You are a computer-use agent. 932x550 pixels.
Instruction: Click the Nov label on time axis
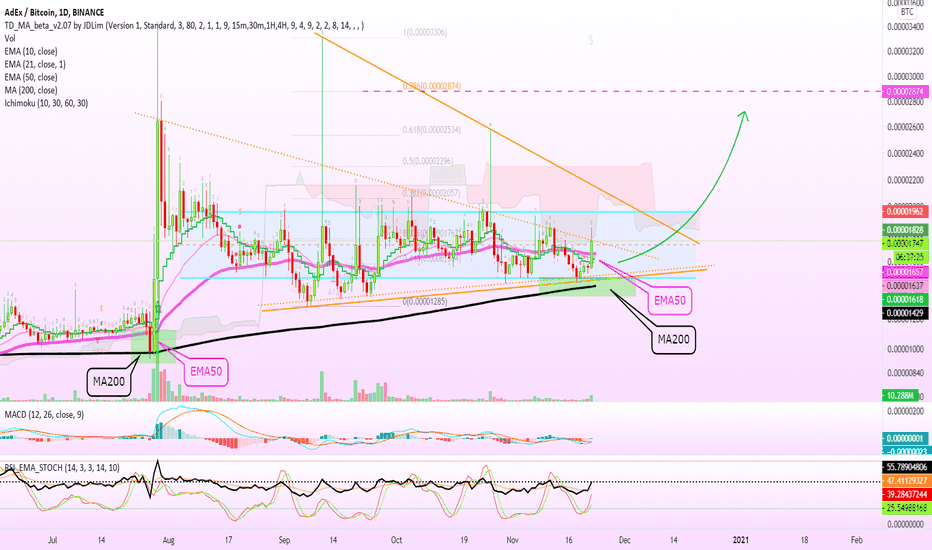pos(512,540)
